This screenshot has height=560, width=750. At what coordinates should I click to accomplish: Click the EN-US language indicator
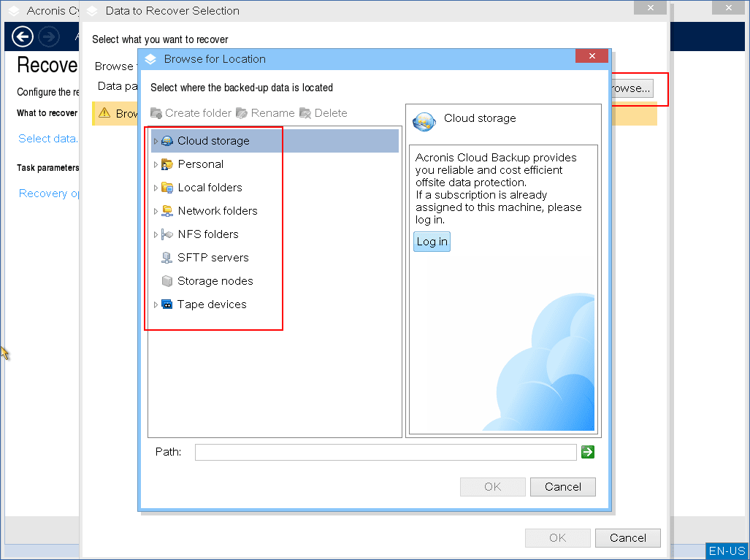click(x=727, y=551)
